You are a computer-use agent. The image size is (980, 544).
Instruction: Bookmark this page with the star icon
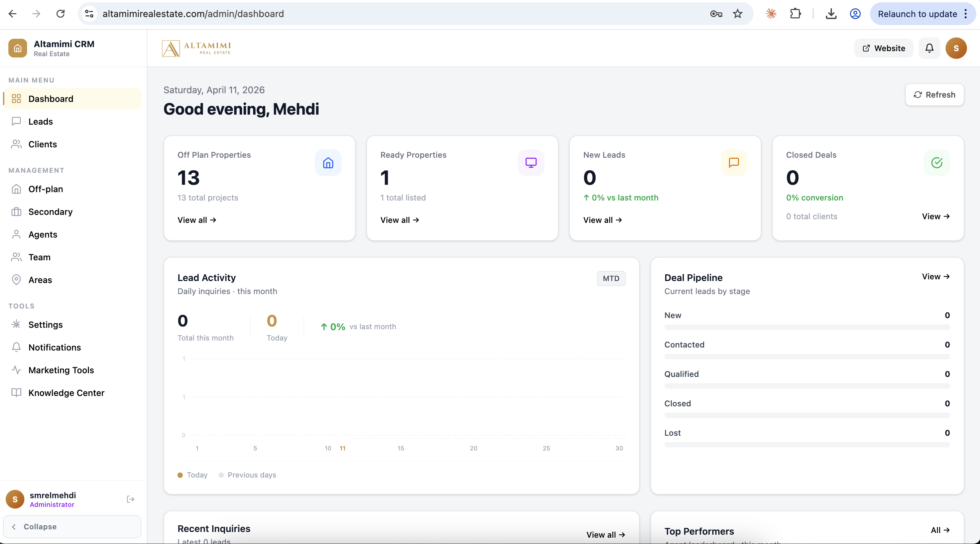(737, 14)
